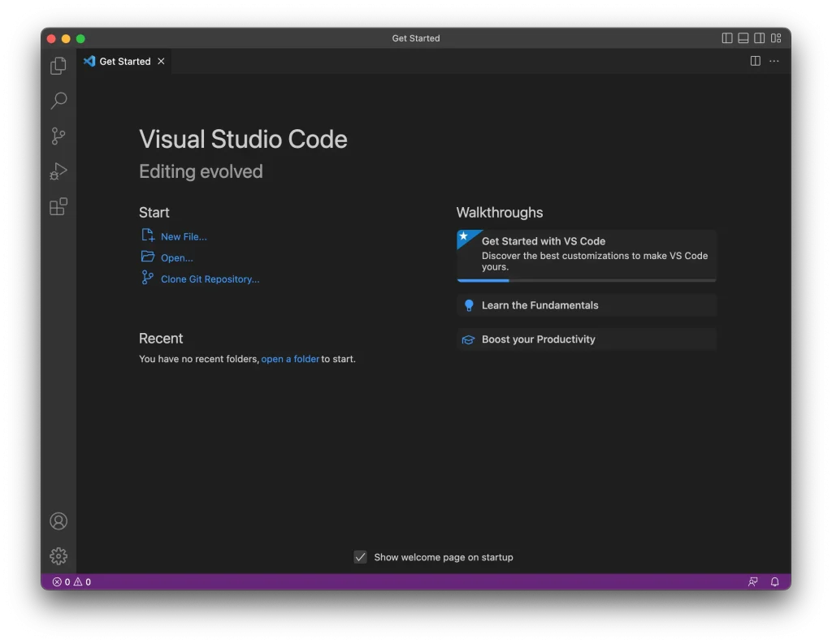This screenshot has width=832, height=644.
Task: Open the Extensions view icon
Action: click(58, 207)
